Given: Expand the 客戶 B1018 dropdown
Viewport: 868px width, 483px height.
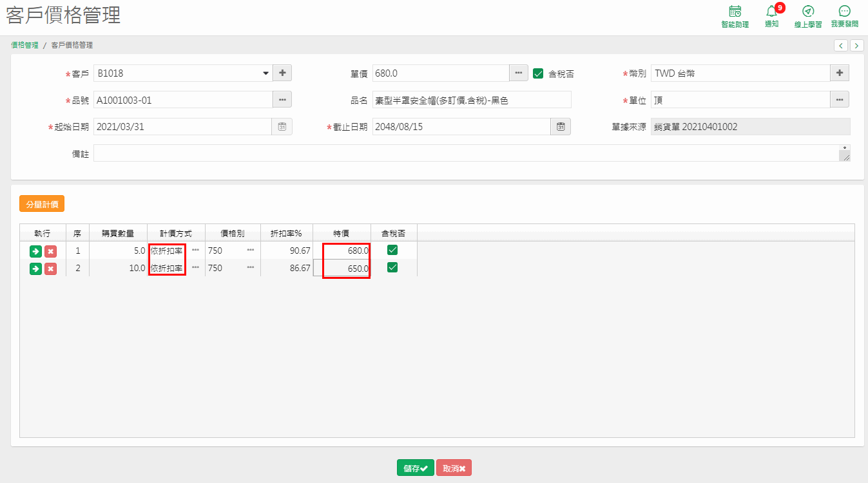Looking at the screenshot, I should 266,73.
